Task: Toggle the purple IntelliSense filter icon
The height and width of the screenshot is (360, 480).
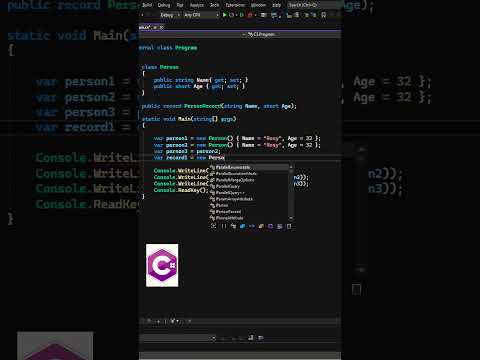Action: tap(270, 226)
